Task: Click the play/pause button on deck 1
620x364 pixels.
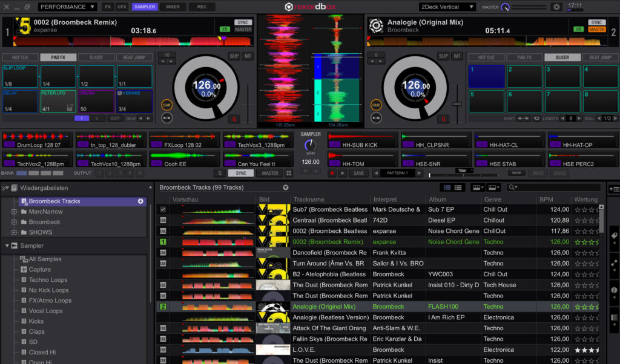Action: click(x=167, y=118)
